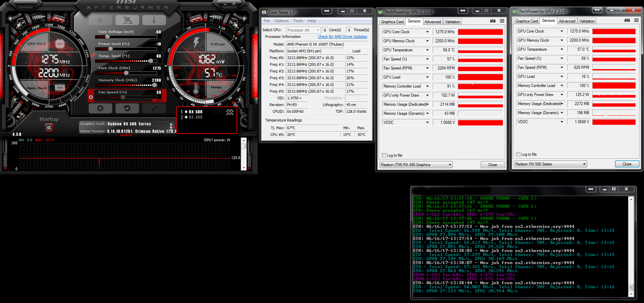Apply Afterburner settings with checkmark button
Viewport: 644px width, 303px height.
pyautogui.click(x=154, y=108)
